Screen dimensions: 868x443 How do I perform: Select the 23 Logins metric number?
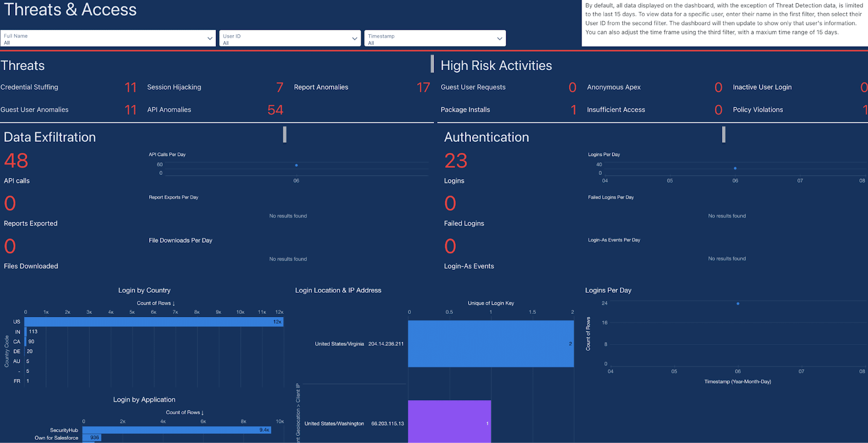coord(456,161)
